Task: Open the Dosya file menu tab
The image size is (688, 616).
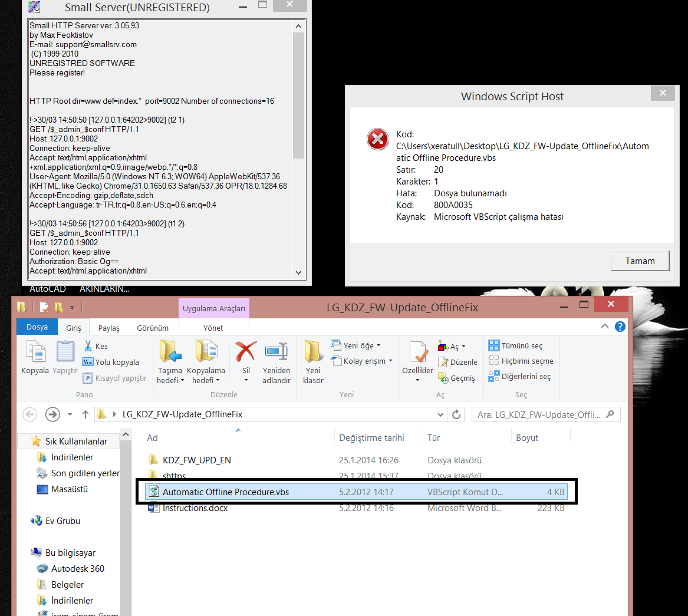Action: 37,327
